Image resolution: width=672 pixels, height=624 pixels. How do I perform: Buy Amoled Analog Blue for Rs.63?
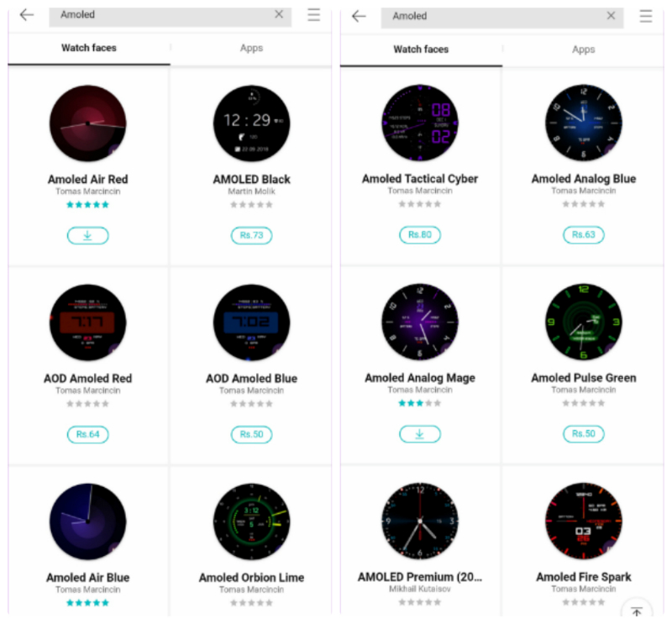(x=583, y=235)
